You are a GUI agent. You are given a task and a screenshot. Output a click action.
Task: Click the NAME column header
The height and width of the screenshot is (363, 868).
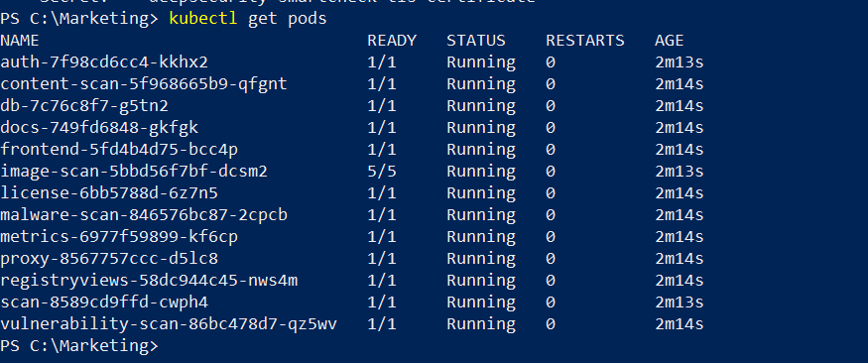tap(20, 41)
